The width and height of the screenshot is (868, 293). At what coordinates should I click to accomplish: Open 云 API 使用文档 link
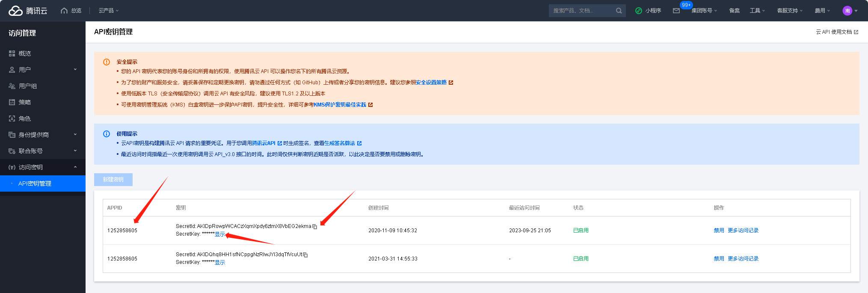pyautogui.click(x=834, y=32)
